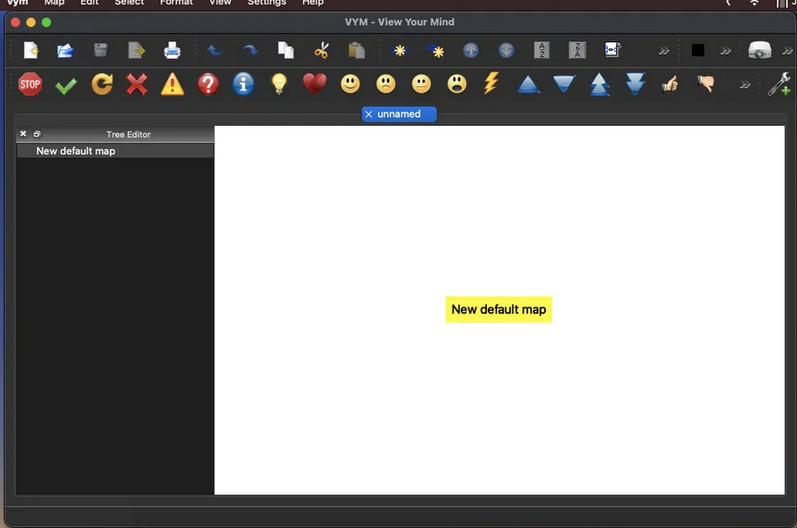Image resolution: width=797 pixels, height=528 pixels.
Task: Toggle the red question mark flag
Action: tap(208, 84)
